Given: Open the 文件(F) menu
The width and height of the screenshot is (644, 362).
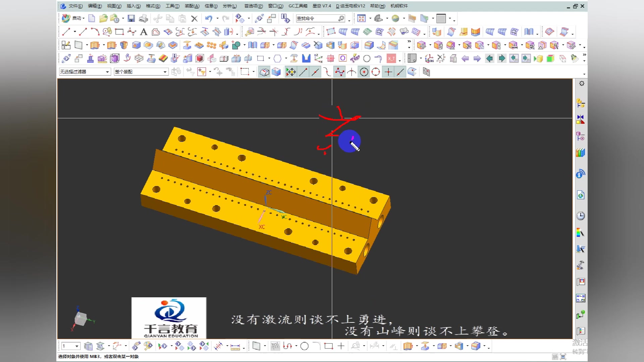Looking at the screenshot, I should (75, 6).
